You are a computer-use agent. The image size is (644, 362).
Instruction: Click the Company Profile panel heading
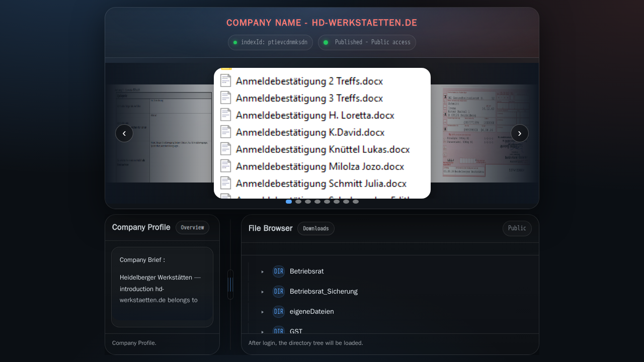click(141, 227)
